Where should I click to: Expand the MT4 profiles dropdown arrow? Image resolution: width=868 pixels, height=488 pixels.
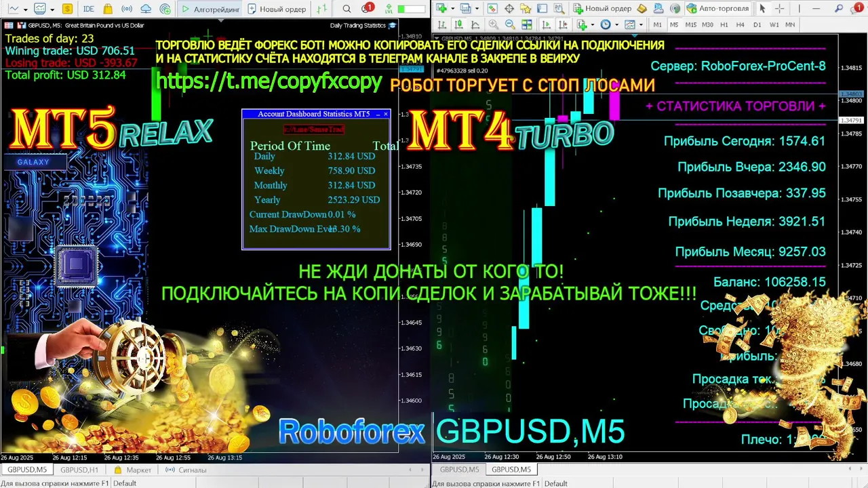[477, 9]
